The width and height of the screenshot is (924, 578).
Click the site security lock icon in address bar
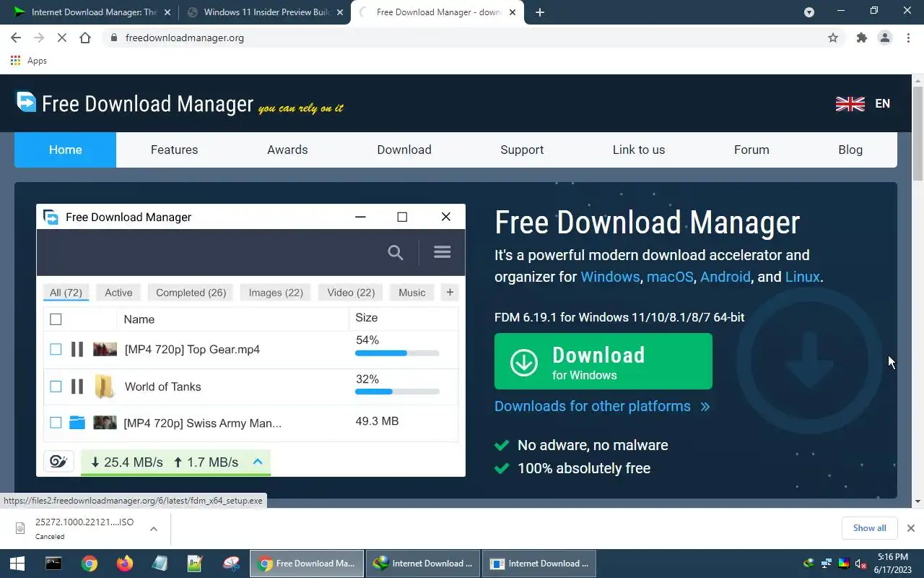113,38
